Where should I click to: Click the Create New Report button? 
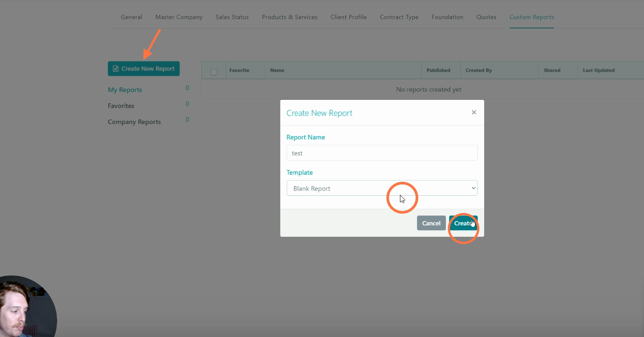(x=144, y=68)
